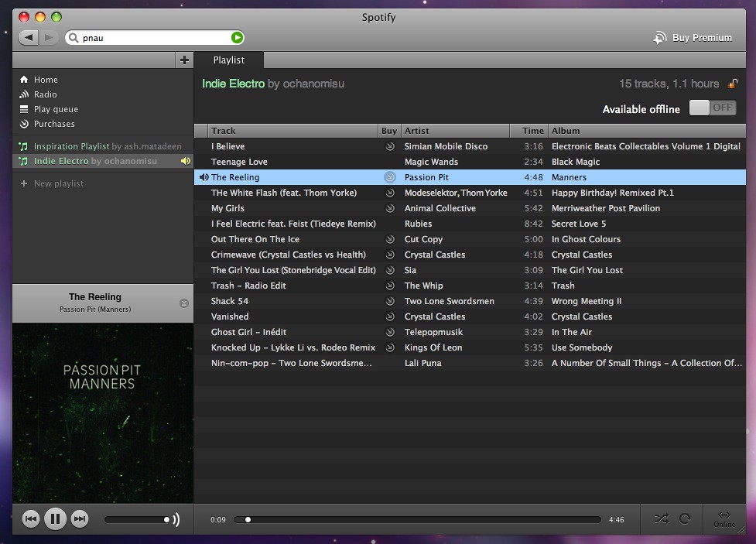Click the collaborative playlist lock icon
Viewport: 756px width, 544px height.
click(x=732, y=84)
